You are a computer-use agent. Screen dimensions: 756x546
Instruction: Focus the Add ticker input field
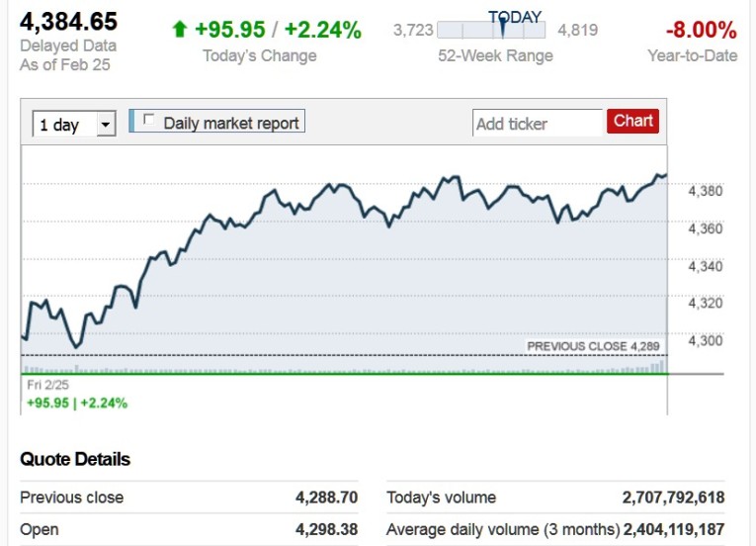coord(537,124)
